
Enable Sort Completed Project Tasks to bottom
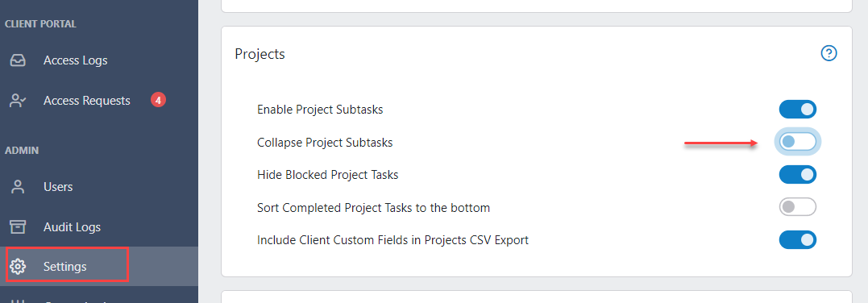798,208
